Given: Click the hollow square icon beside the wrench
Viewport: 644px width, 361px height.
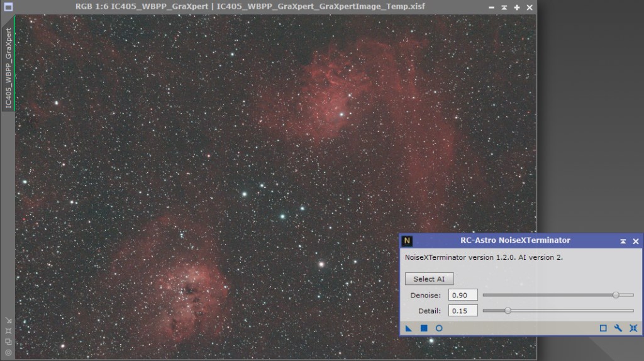Looking at the screenshot, I should coord(603,328).
